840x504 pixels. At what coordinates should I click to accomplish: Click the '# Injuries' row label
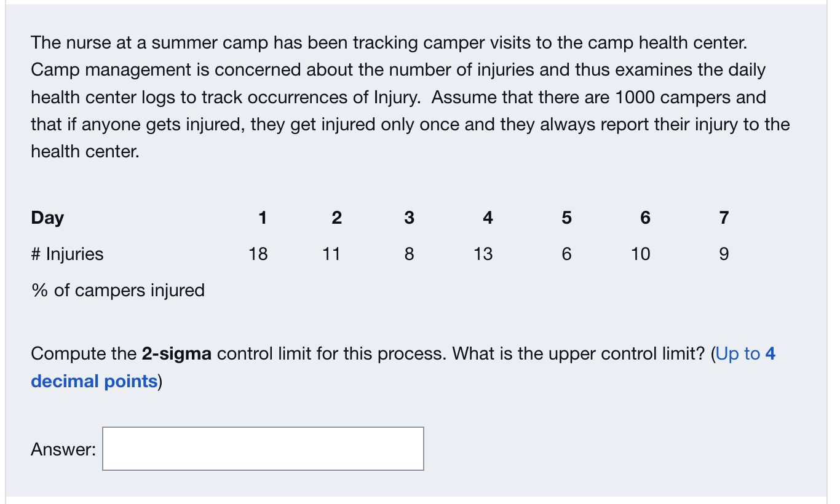click(66, 254)
